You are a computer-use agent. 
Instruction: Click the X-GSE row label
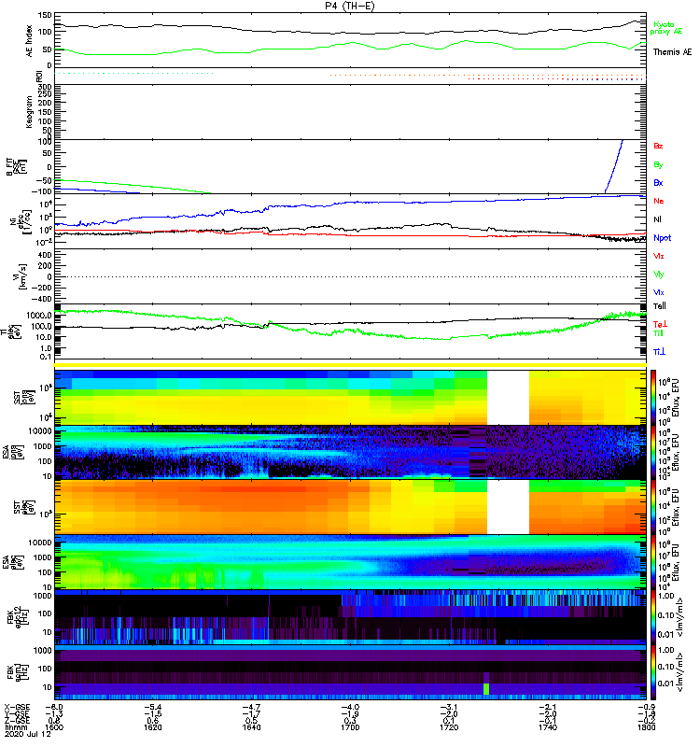(x=17, y=707)
